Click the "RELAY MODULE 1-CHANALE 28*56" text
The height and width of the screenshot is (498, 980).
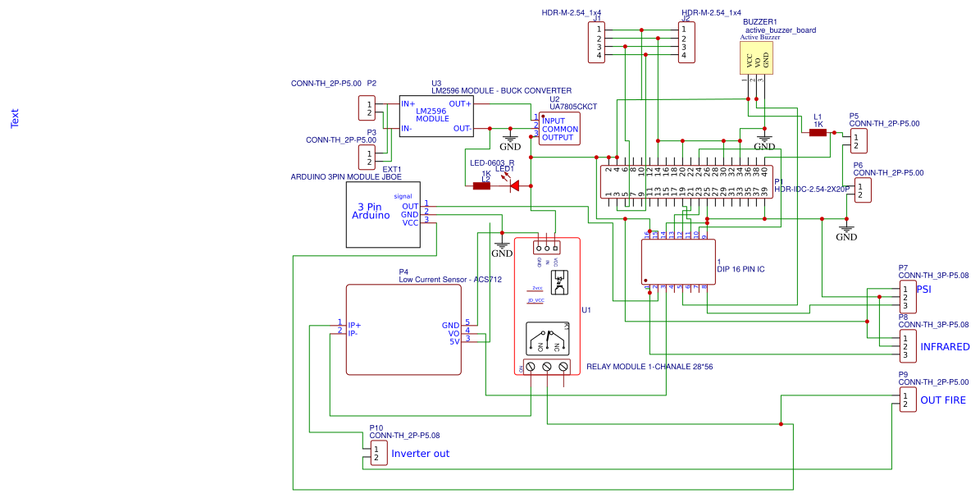coord(650,367)
